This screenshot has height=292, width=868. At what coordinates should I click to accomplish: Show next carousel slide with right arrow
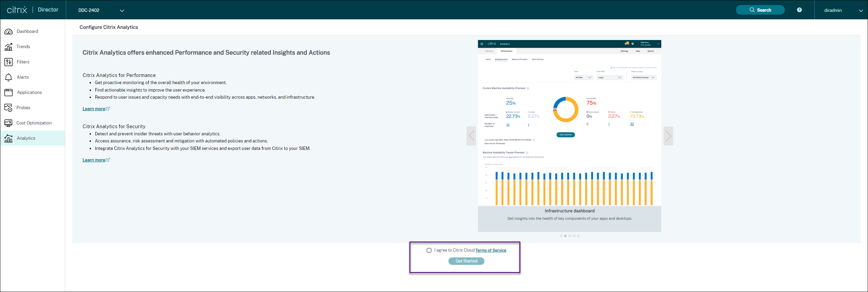click(x=668, y=136)
